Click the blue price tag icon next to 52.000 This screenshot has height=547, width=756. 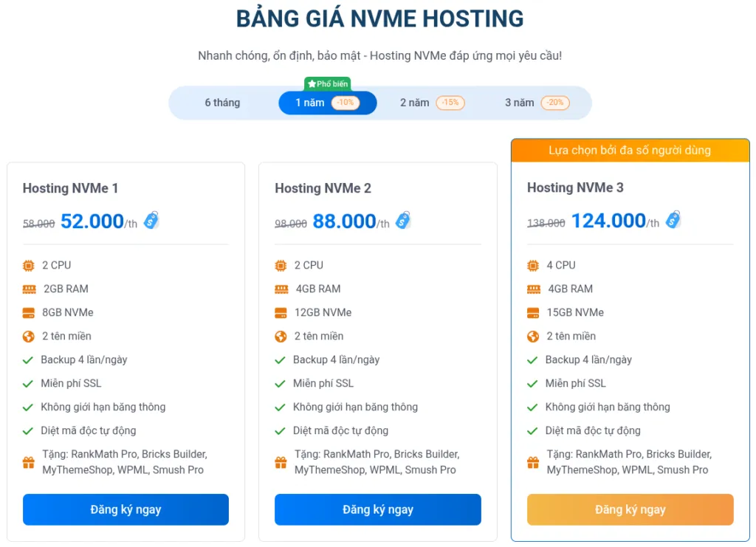coord(151,219)
